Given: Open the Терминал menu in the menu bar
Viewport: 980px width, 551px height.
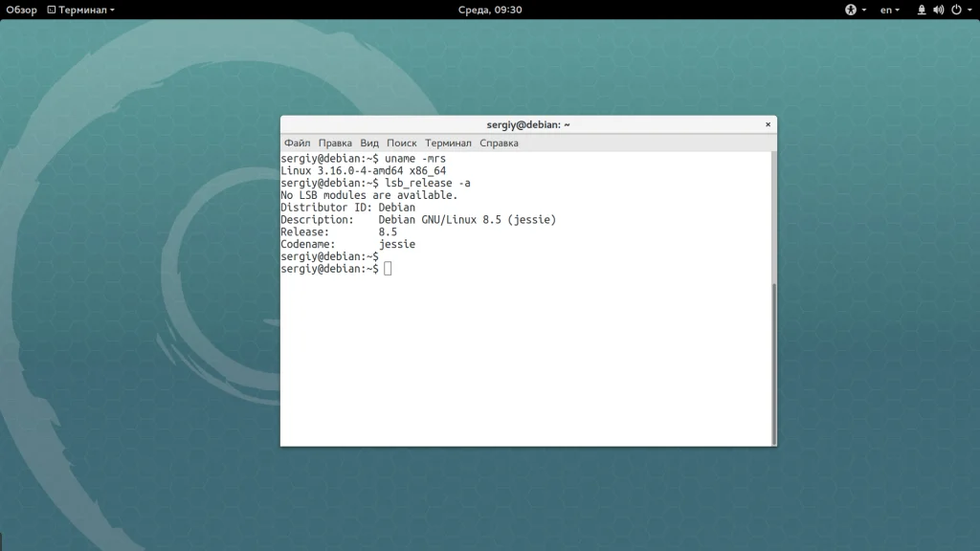Looking at the screenshot, I should coord(448,143).
